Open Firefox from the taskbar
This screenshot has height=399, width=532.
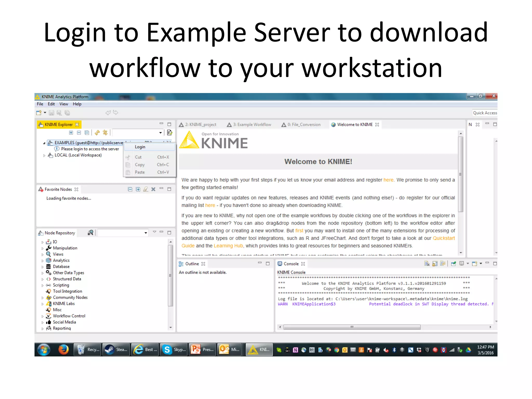(x=63, y=350)
